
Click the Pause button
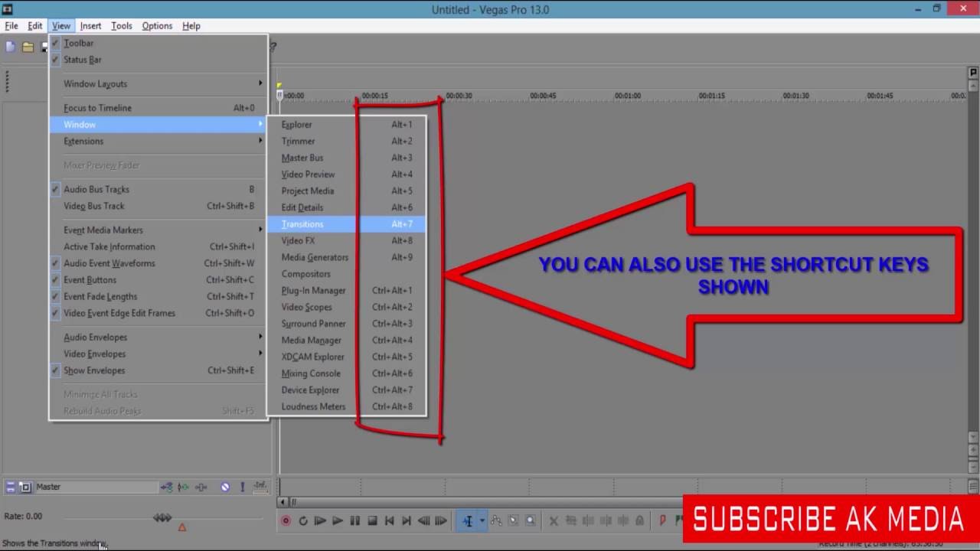[x=354, y=521]
